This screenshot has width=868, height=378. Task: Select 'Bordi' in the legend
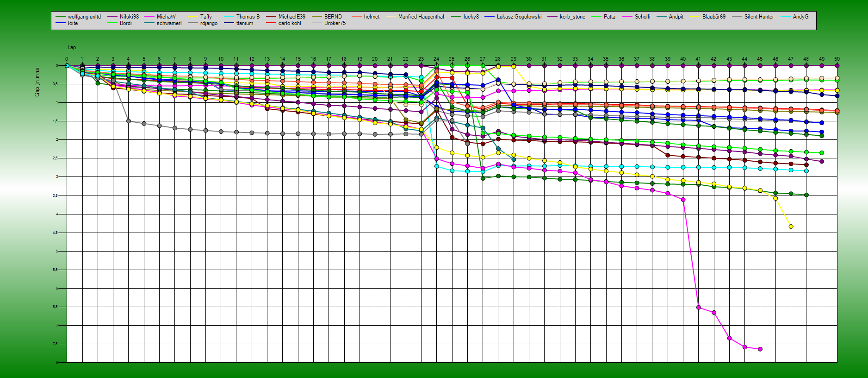(125, 23)
